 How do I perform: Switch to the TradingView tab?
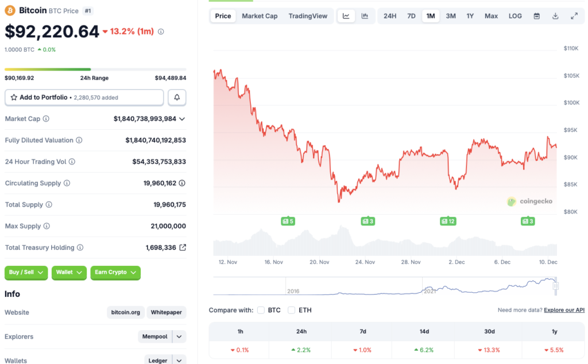coord(308,16)
